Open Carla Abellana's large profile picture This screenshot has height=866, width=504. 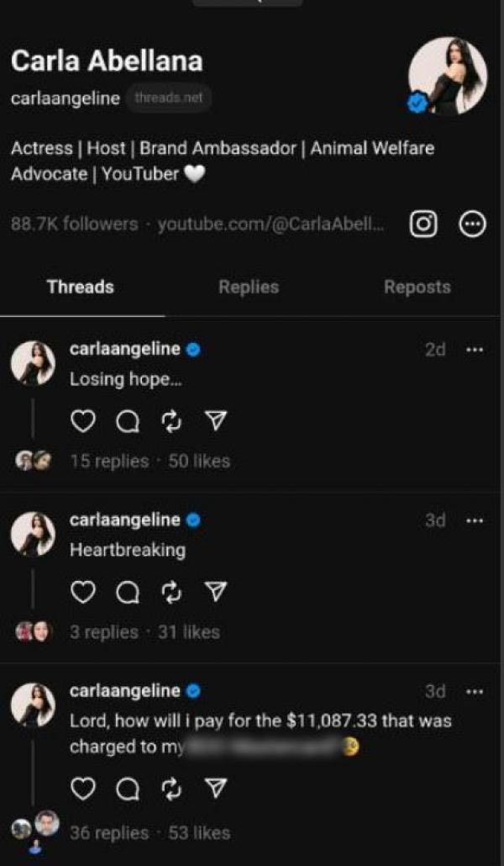tap(447, 77)
